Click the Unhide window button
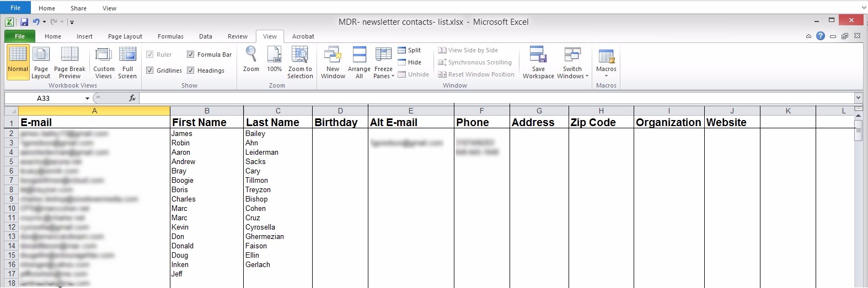868x288 pixels. (413, 74)
